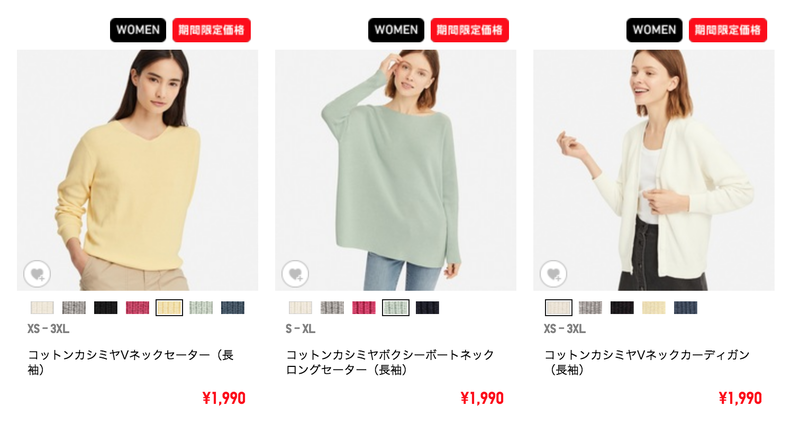Click WOMEN tag above the cardigan
The height and width of the screenshot is (424, 800).
click(x=654, y=30)
